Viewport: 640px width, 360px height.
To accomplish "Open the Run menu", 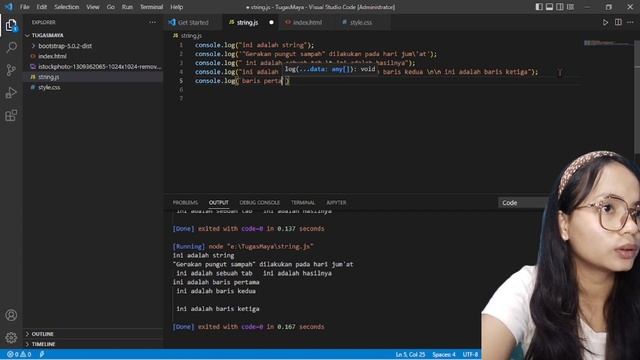I will point(127,7).
